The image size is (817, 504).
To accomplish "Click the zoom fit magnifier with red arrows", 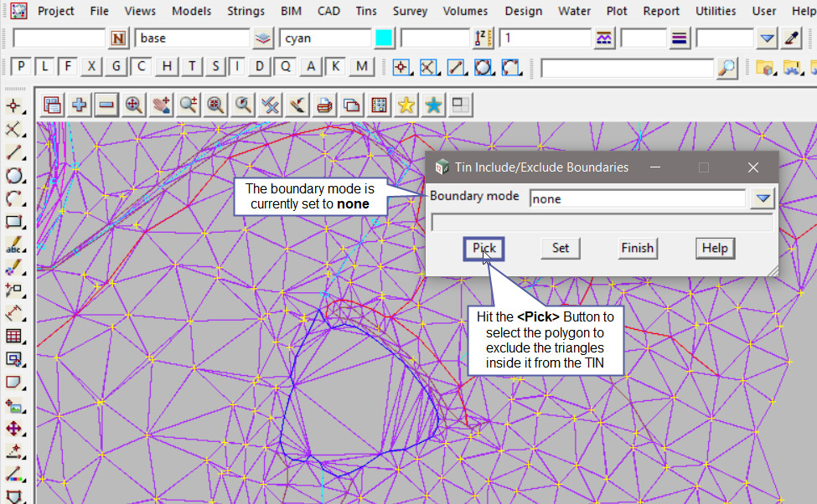I will click(x=134, y=105).
